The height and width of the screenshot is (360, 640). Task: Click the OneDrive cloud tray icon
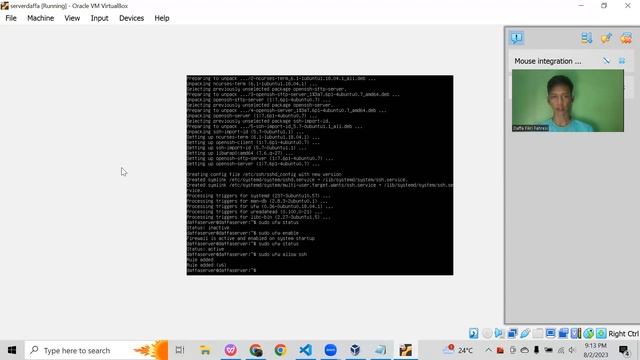pos(524,350)
